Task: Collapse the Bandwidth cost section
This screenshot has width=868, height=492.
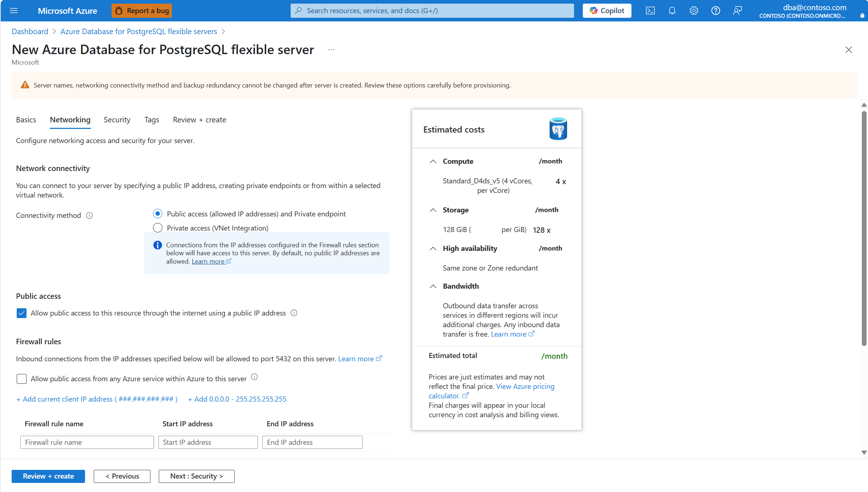Action: (433, 286)
